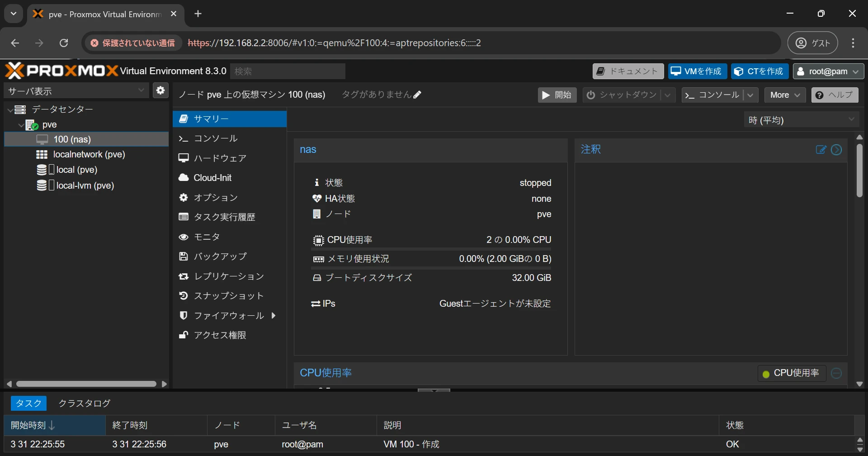
Task: Open the Documentation button
Action: 628,71
